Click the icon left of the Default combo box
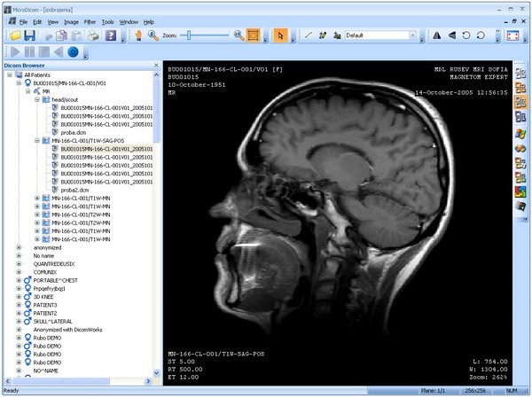Image resolution: width=532 pixels, height=398 pixels. pos(337,35)
